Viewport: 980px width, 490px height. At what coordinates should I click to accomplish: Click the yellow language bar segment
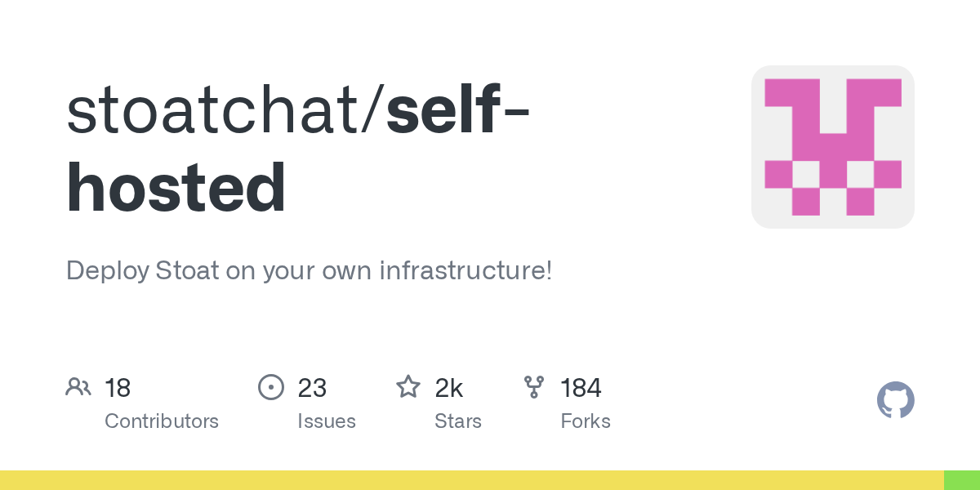[472, 480]
